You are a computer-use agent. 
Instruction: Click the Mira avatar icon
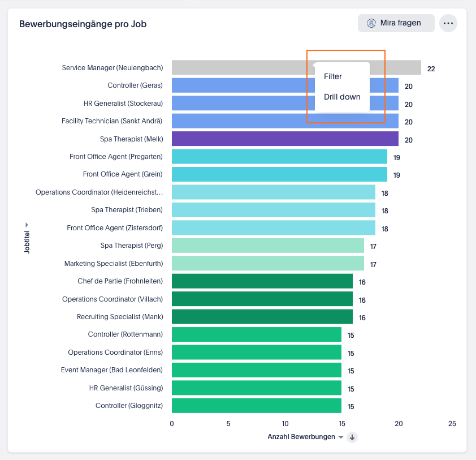tap(371, 23)
